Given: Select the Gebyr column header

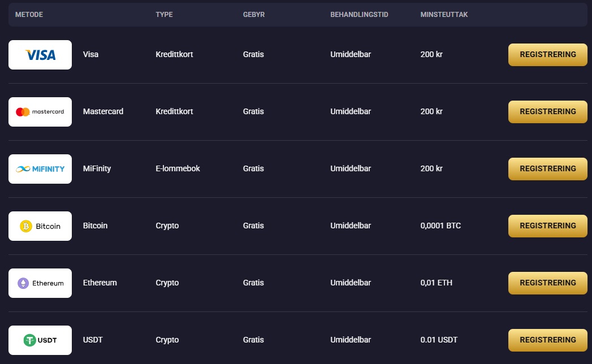Looking at the screenshot, I should [x=254, y=14].
